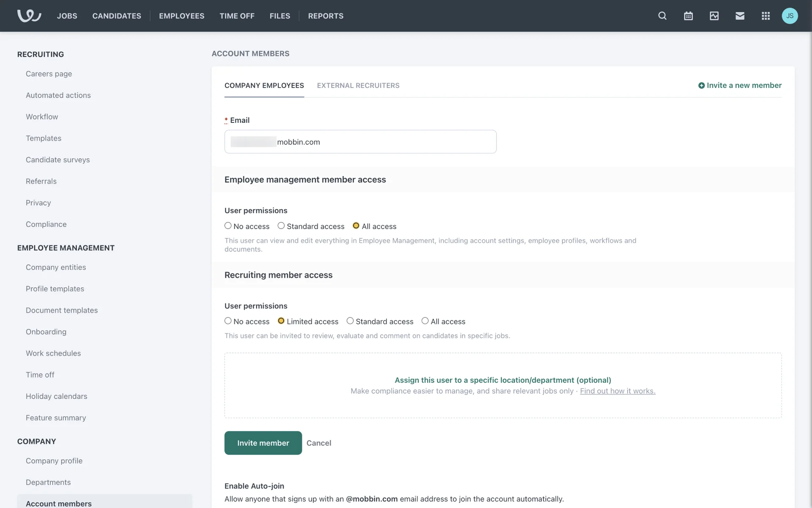
Task: Open the search icon in header
Action: tap(662, 16)
